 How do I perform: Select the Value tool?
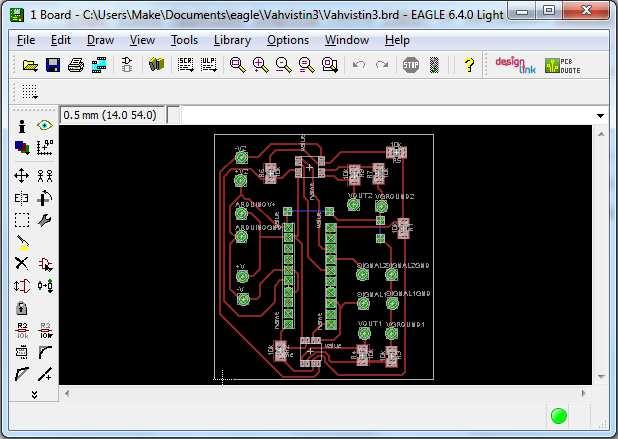pyautogui.click(x=45, y=331)
